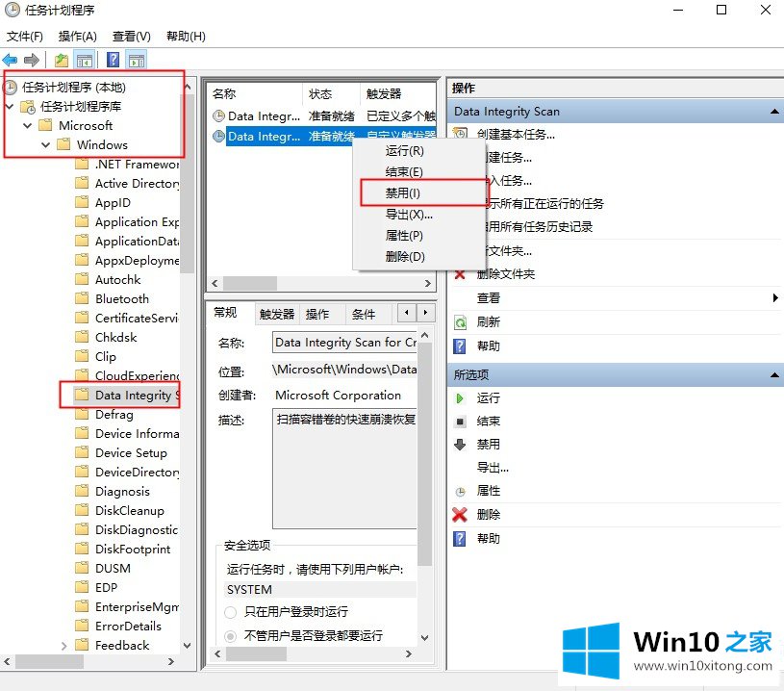This screenshot has height=691, width=784.
Task: Click 导出... in the 所选项 actions
Action: [493, 468]
